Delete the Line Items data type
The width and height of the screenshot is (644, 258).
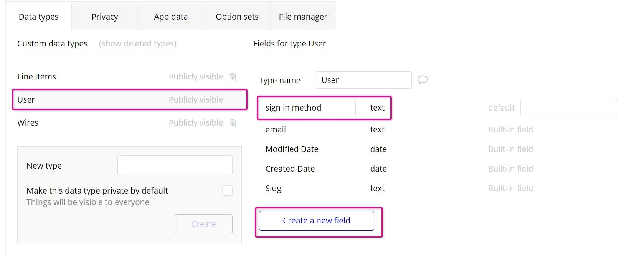tap(232, 77)
